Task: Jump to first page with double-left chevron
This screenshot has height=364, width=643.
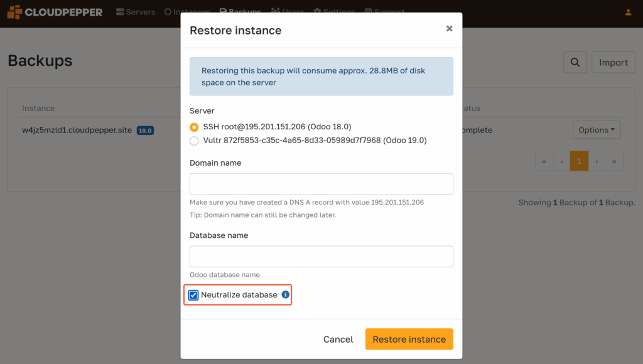Action: (544, 161)
